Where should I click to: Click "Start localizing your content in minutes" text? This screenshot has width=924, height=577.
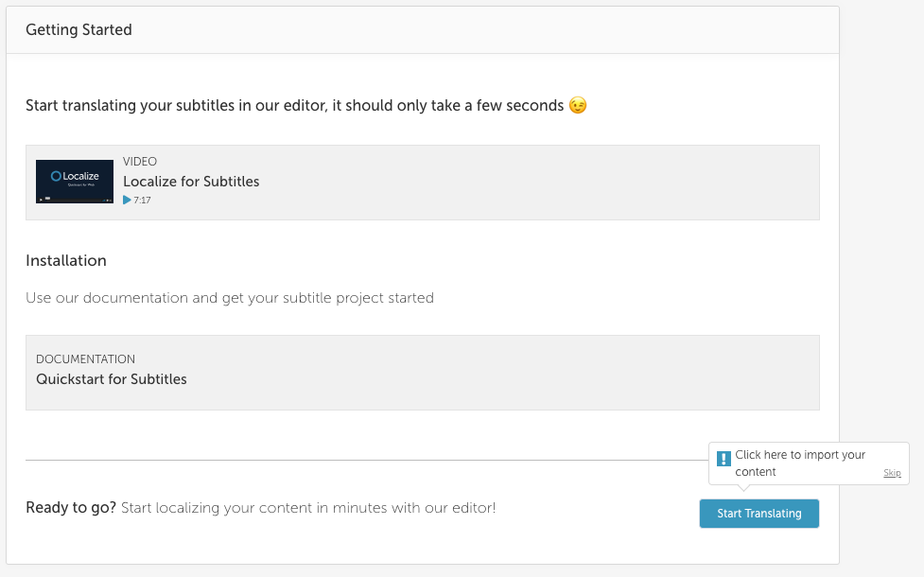[308, 507]
